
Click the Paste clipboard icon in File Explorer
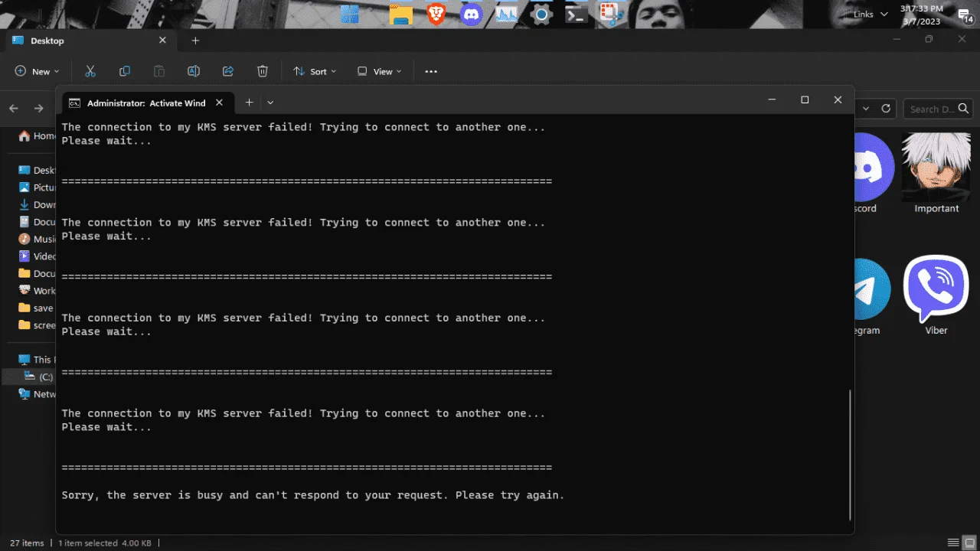point(159,71)
